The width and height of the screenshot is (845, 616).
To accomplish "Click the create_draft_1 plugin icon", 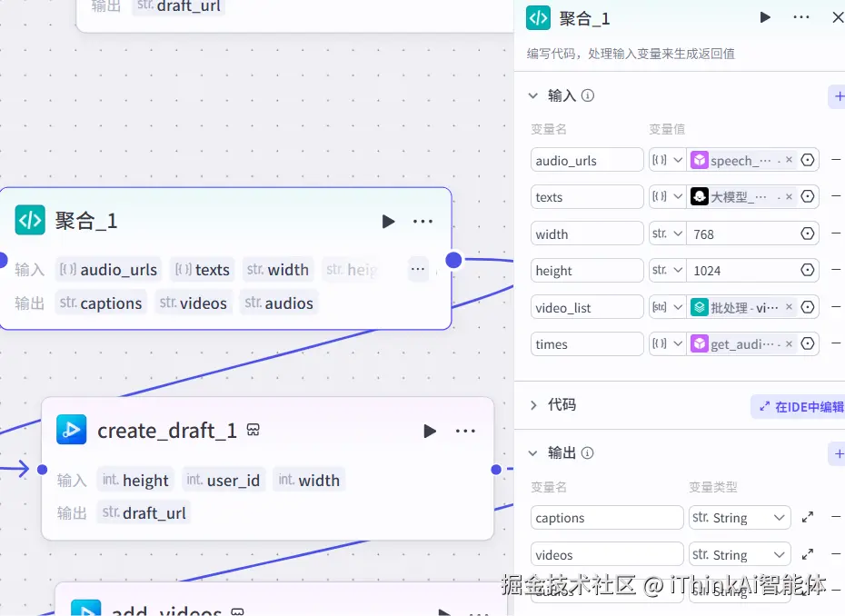I will (x=71, y=430).
